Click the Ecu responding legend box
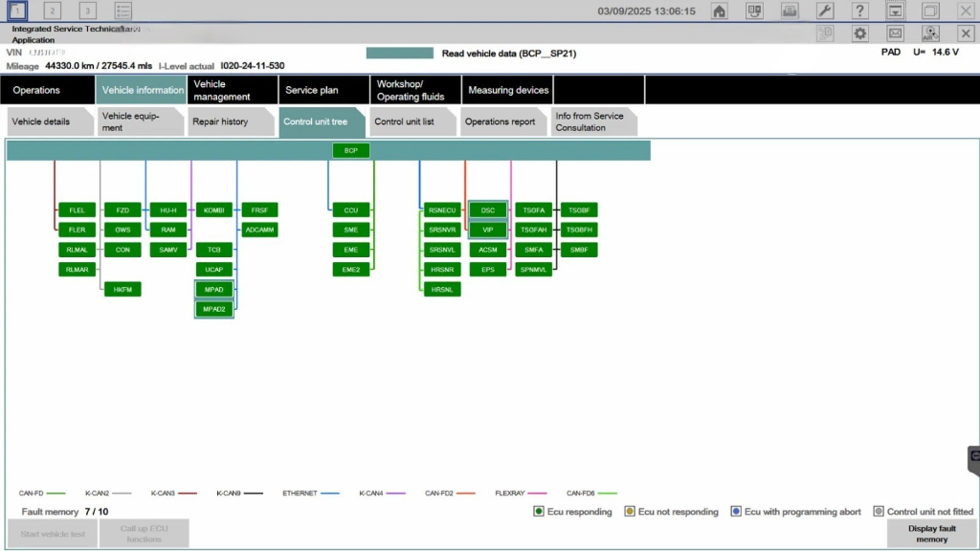Viewport: 980px width, 551px height. pyautogui.click(x=540, y=512)
